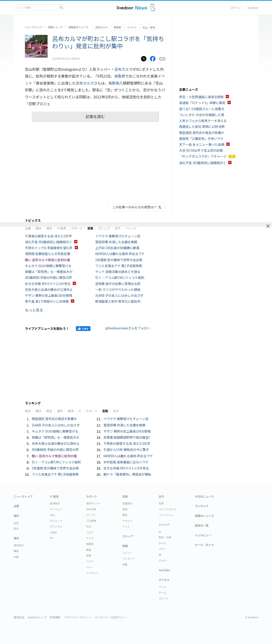Viewport: 272px width, 644px height.
Task: Open 不評のイッテQ 手越復帰を望む声 topic
Action: (49, 248)
